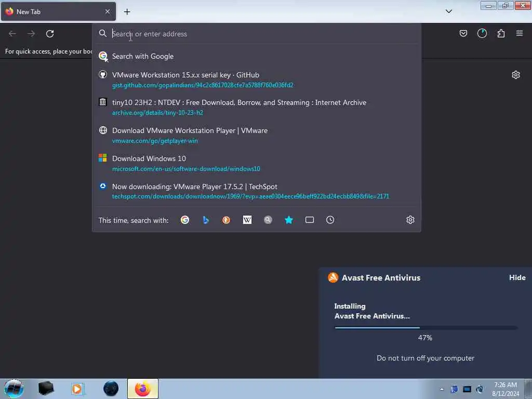Search this time with Wikipedia icon
Viewport: 532px width, 399px height.
(247, 220)
